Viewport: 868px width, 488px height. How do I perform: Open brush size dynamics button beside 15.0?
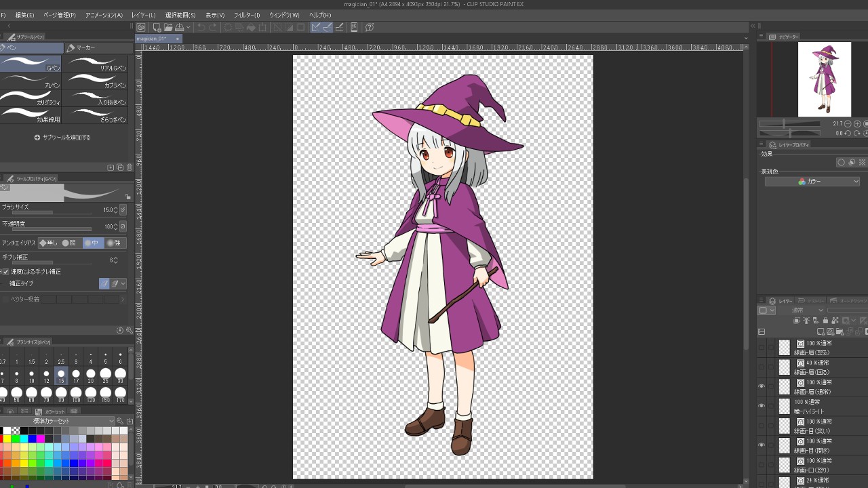pos(123,209)
